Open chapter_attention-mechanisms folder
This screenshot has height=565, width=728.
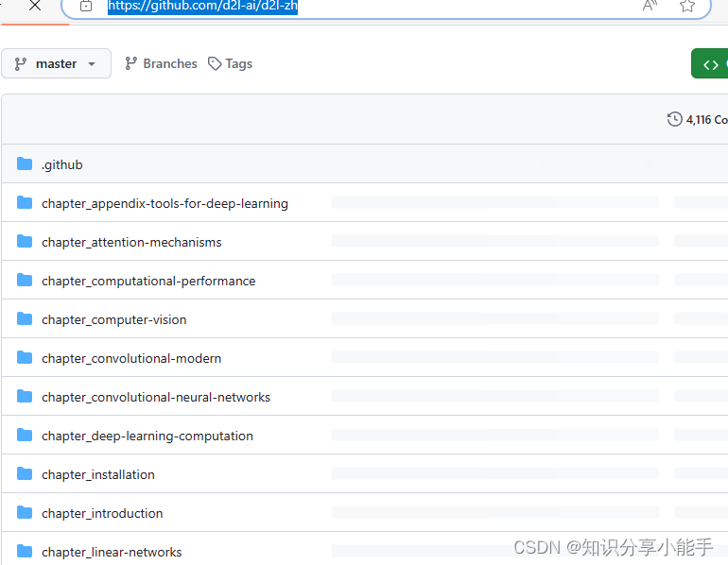pyautogui.click(x=131, y=242)
